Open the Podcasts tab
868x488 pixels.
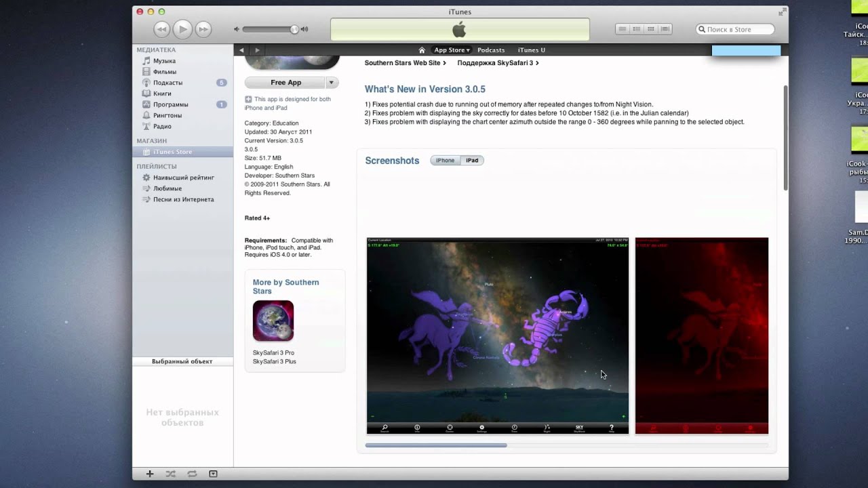tap(491, 50)
